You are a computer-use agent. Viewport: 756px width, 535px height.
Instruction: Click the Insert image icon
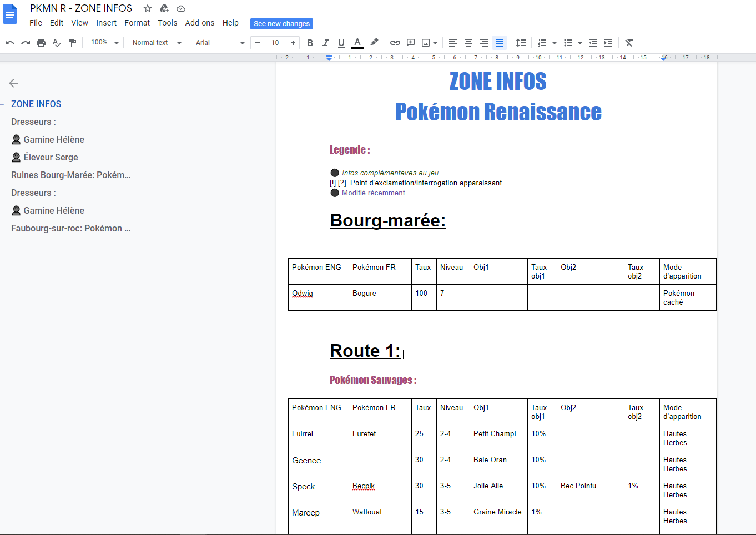click(x=426, y=43)
